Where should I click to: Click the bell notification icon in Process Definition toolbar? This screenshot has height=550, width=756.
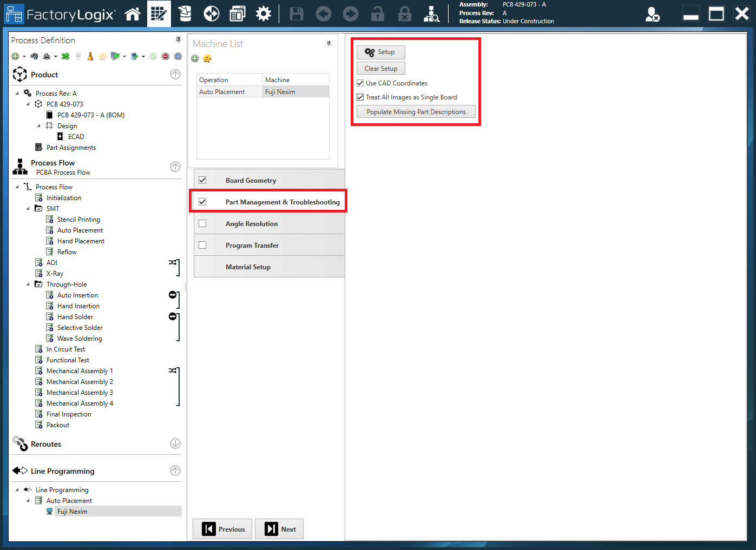90,56
